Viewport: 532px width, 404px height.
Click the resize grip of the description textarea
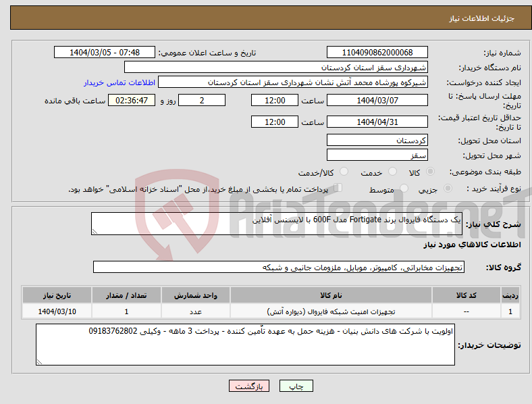tap(95, 232)
